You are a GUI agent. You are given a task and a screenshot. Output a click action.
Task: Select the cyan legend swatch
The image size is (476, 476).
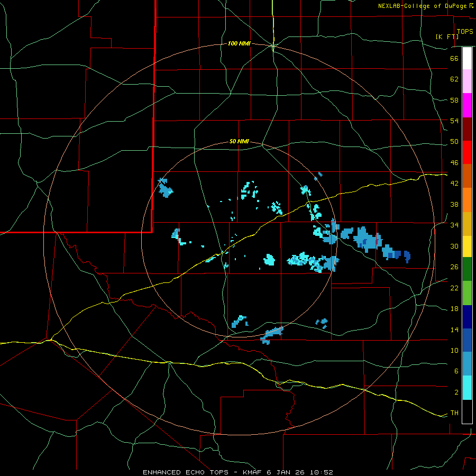tap(467, 388)
